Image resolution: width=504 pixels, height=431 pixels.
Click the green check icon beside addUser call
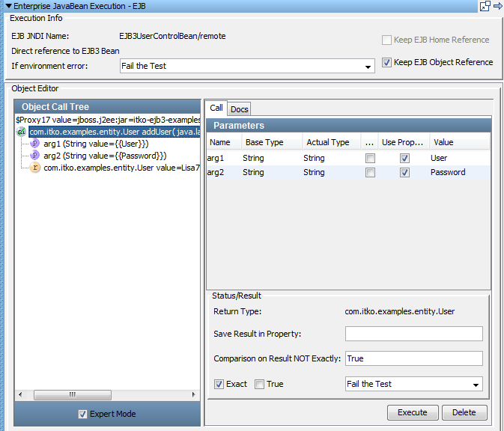(x=21, y=132)
